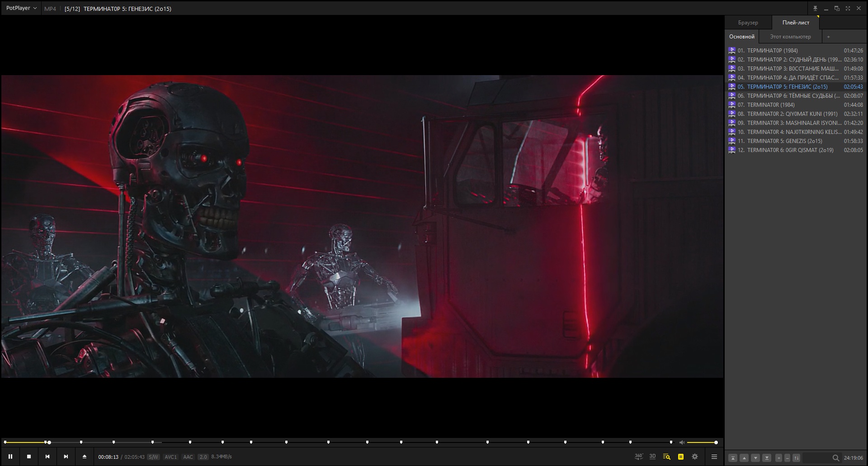Select the Основной playlist tab

tap(742, 37)
